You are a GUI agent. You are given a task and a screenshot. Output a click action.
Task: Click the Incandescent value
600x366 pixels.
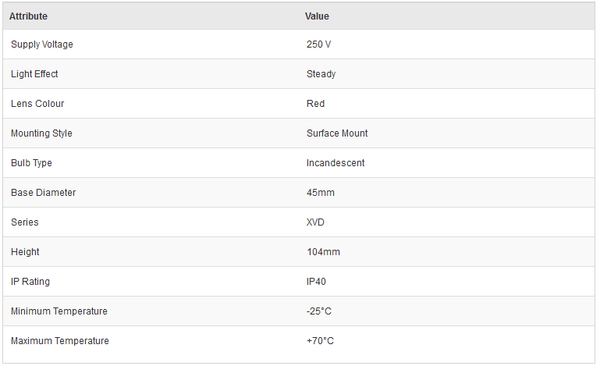click(336, 163)
